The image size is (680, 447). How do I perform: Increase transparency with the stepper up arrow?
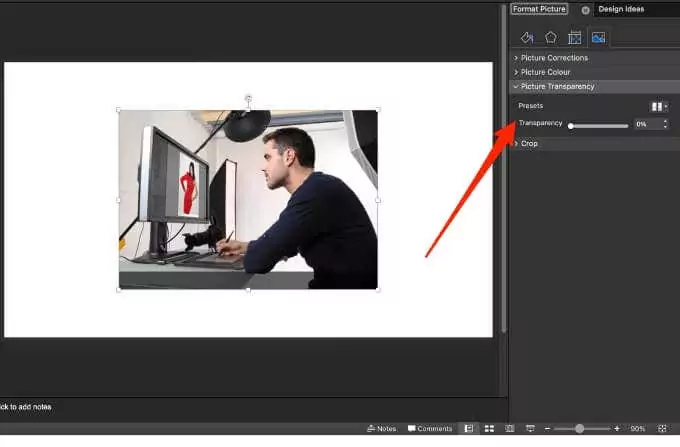coord(665,121)
